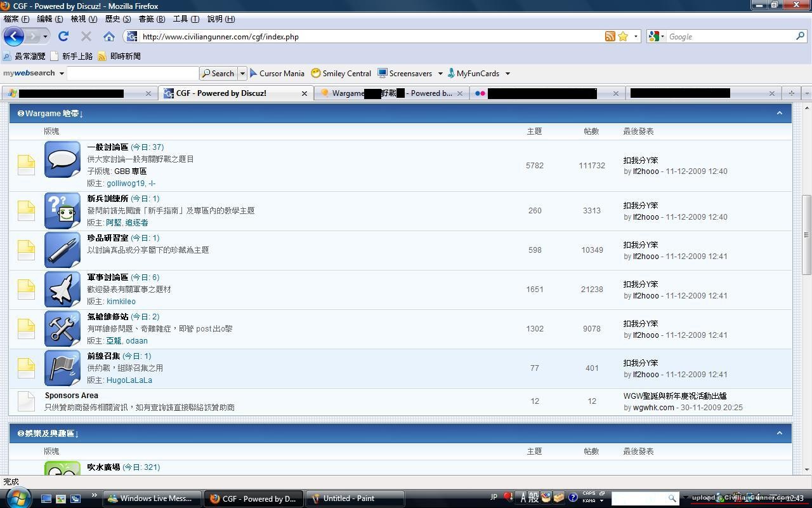Open the jet fighter military forum icon
This screenshot has width=812, height=508.
tap(62, 290)
